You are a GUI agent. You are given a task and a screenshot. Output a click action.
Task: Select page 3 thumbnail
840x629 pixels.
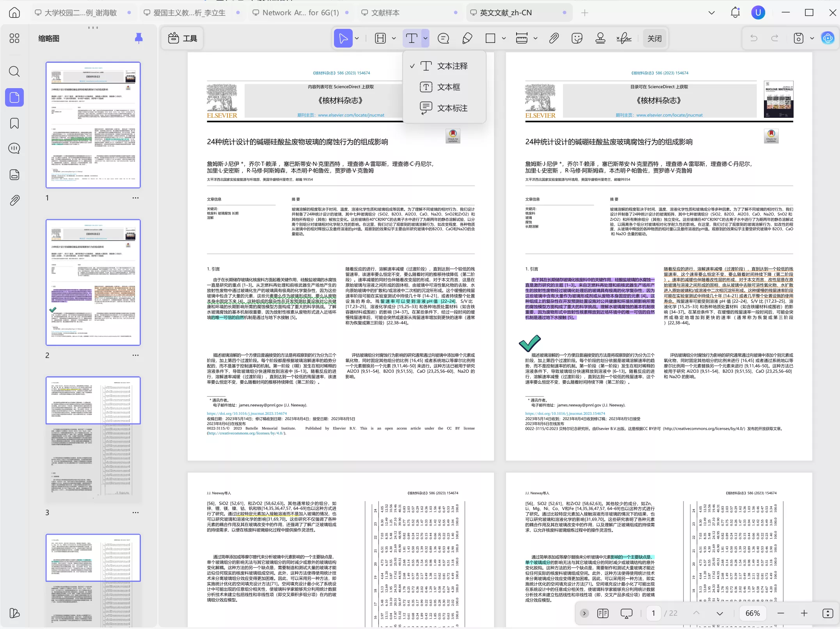[x=93, y=439]
